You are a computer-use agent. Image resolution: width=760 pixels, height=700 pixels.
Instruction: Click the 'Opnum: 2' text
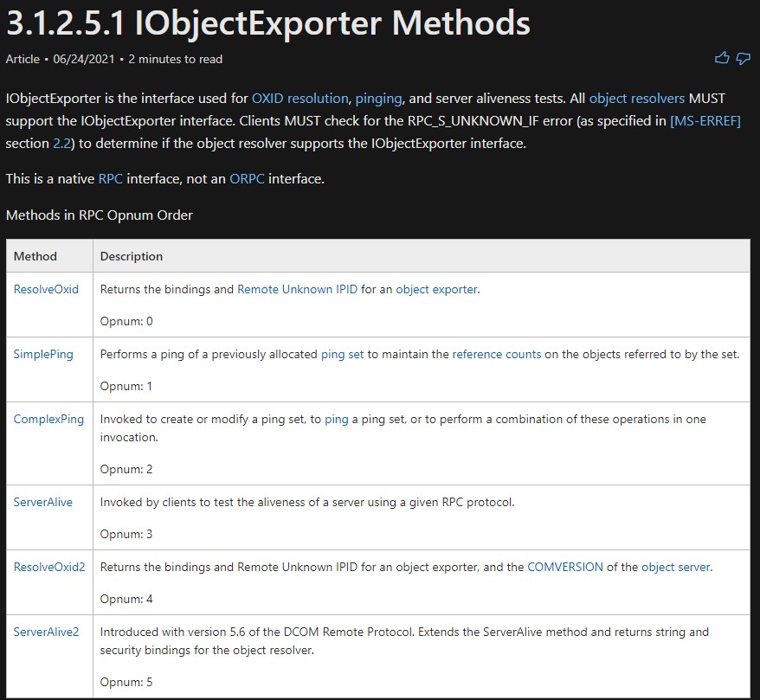click(126, 469)
